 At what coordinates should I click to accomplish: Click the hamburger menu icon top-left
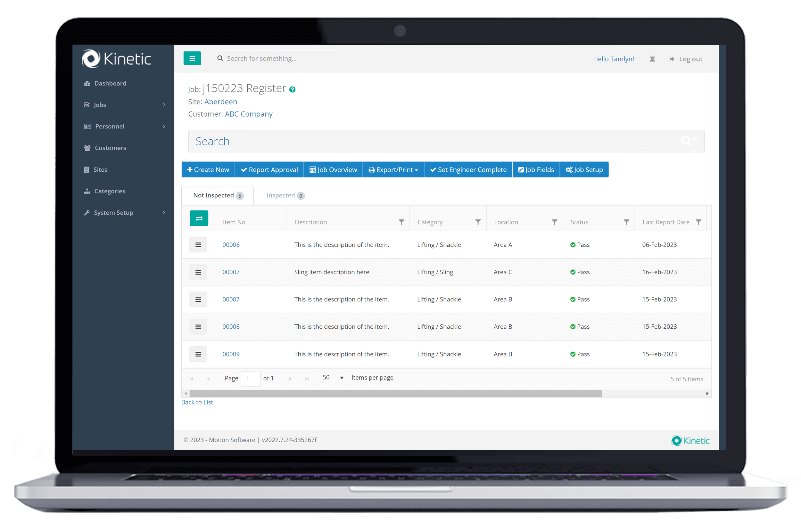click(193, 58)
